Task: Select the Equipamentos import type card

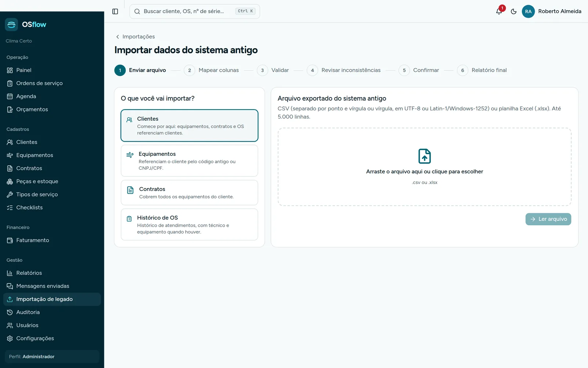Action: [189, 161]
